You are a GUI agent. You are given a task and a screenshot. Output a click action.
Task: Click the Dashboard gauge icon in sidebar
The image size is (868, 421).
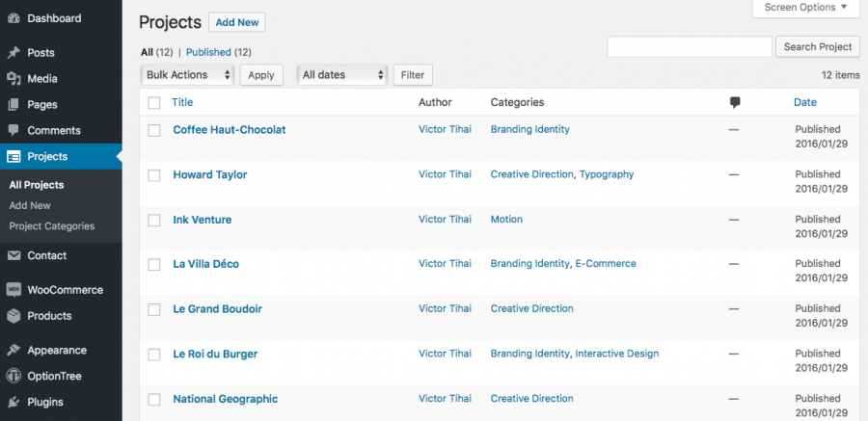(14, 18)
